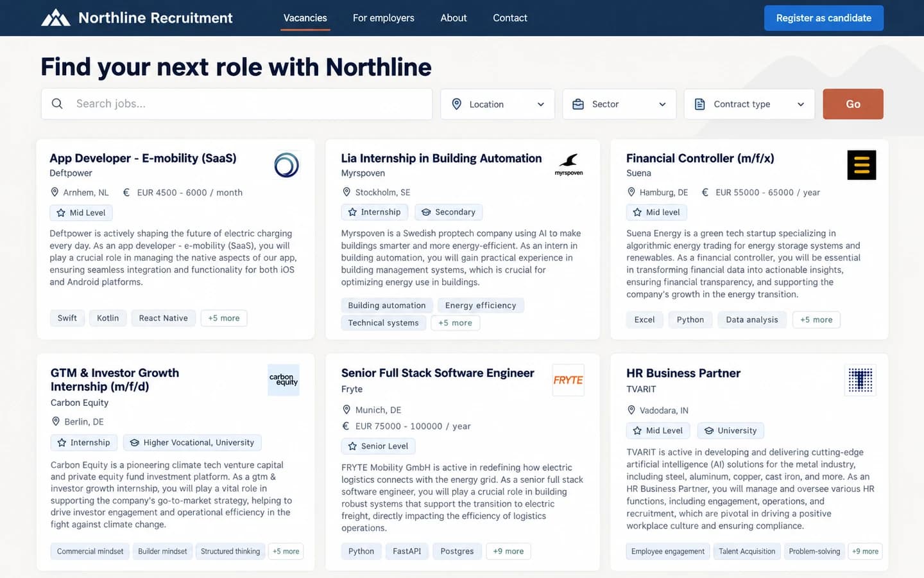Viewport: 924px width, 578px height.
Task: Show more tags via +5 more on App Developer card
Action: tap(224, 318)
